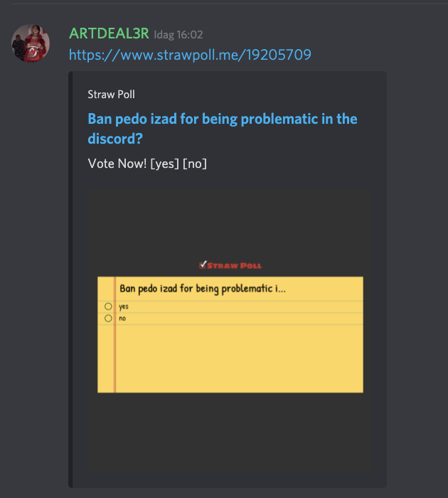The image size is (448, 498).
Task: Select the 'yes' radio button
Action: point(108,307)
